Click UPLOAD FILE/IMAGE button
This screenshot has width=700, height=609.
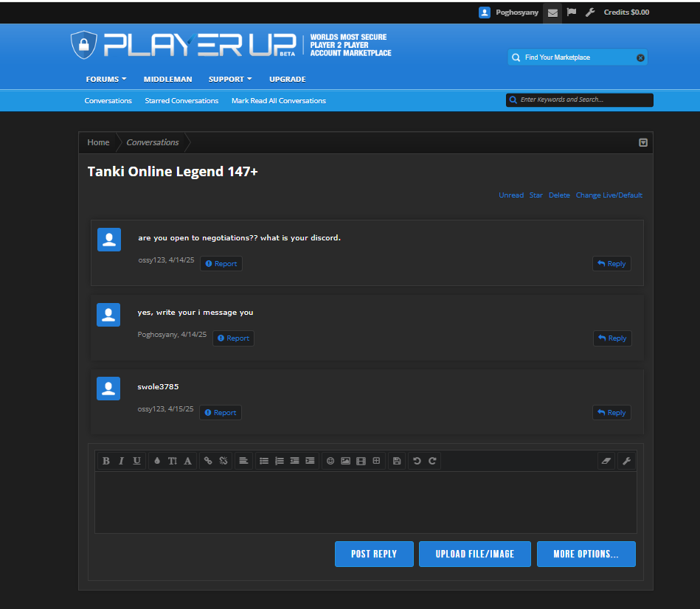(x=475, y=554)
